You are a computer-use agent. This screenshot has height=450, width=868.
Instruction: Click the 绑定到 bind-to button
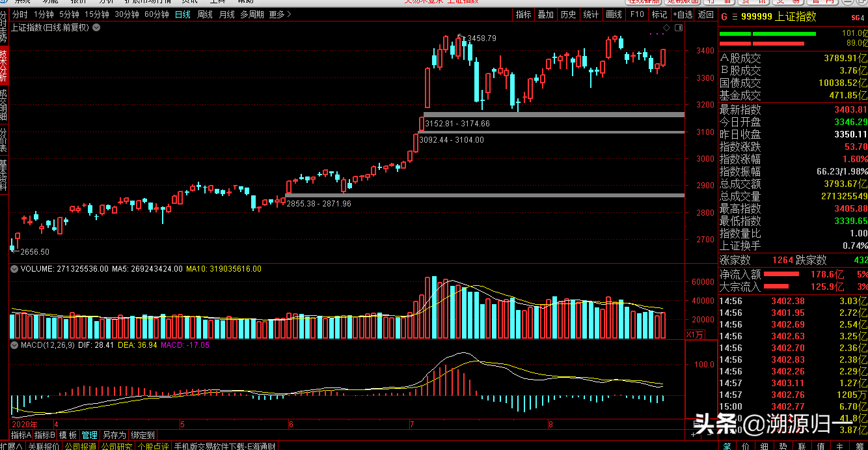[142, 435]
